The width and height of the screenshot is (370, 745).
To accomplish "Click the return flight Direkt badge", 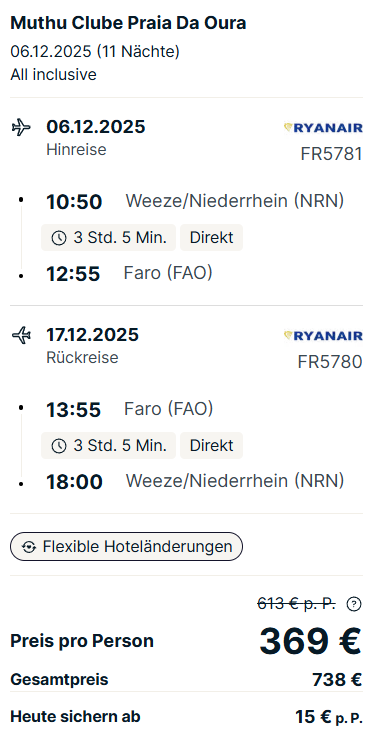I will [211, 446].
